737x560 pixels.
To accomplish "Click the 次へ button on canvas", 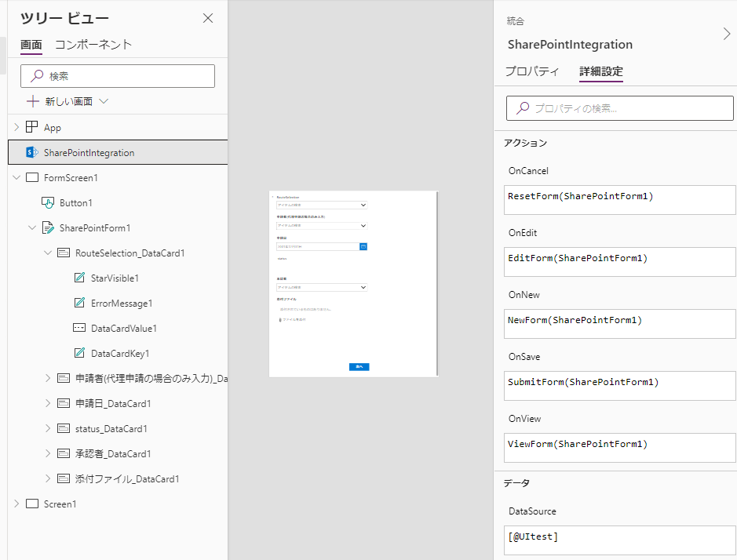I will pyautogui.click(x=359, y=366).
